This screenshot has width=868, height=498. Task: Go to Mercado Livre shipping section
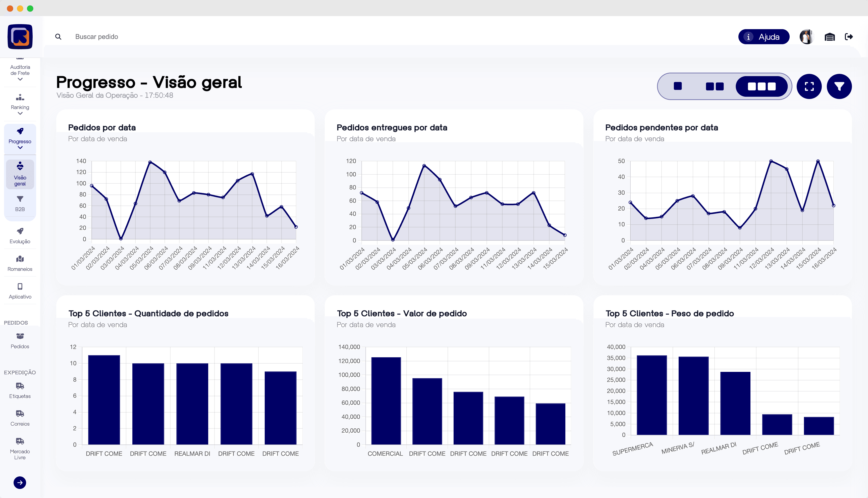coord(20,449)
